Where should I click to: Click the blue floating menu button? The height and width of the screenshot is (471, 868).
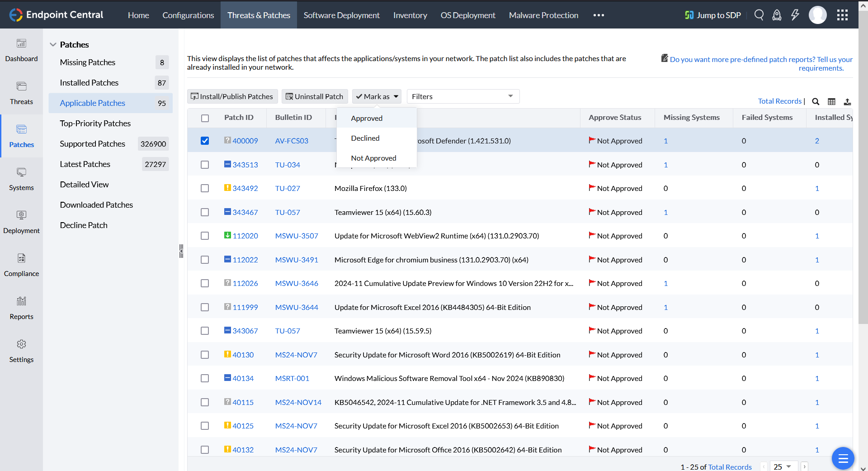[843, 459]
